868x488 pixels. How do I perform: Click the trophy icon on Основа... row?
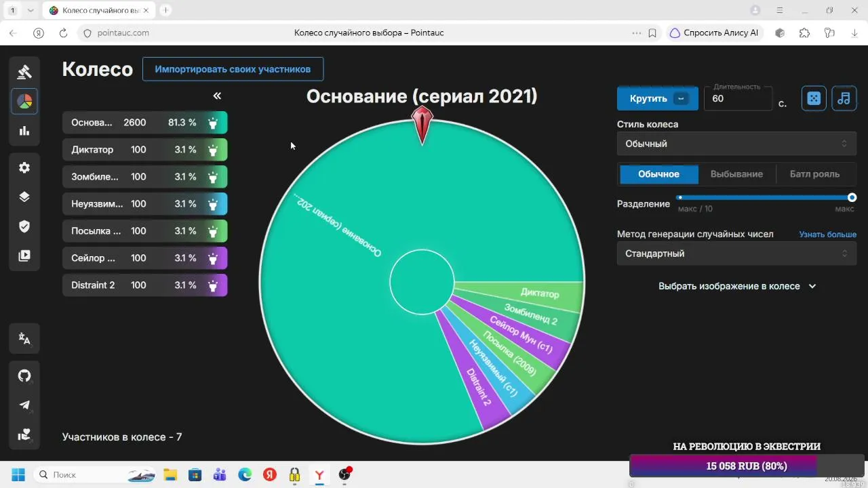213,123
